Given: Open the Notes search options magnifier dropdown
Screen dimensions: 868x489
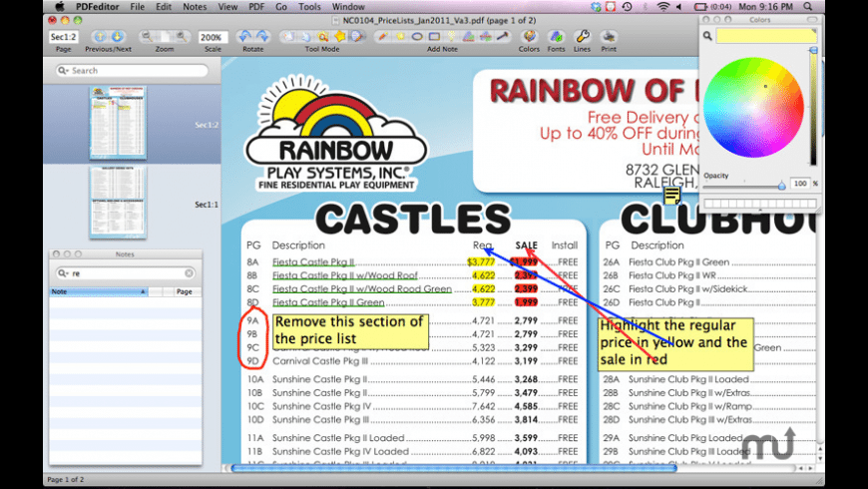Looking at the screenshot, I should pyautogui.click(x=62, y=273).
